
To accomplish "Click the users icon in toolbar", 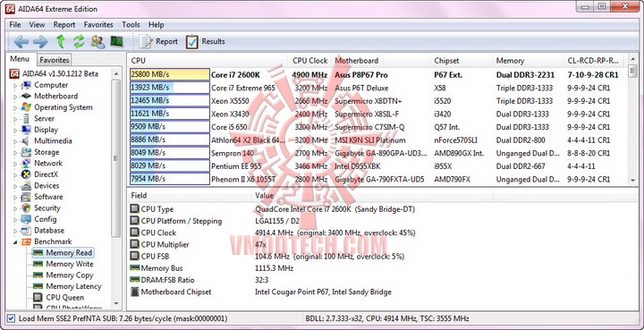I will 97,41.
